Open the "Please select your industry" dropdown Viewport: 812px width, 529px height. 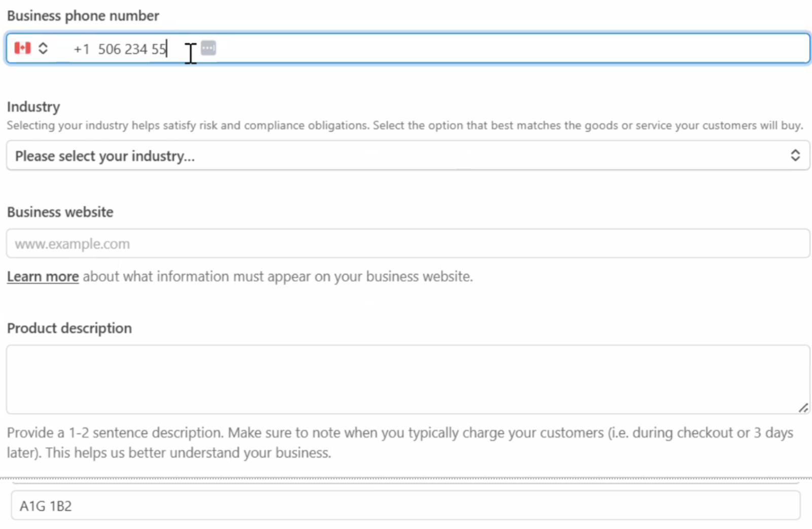coord(396,156)
